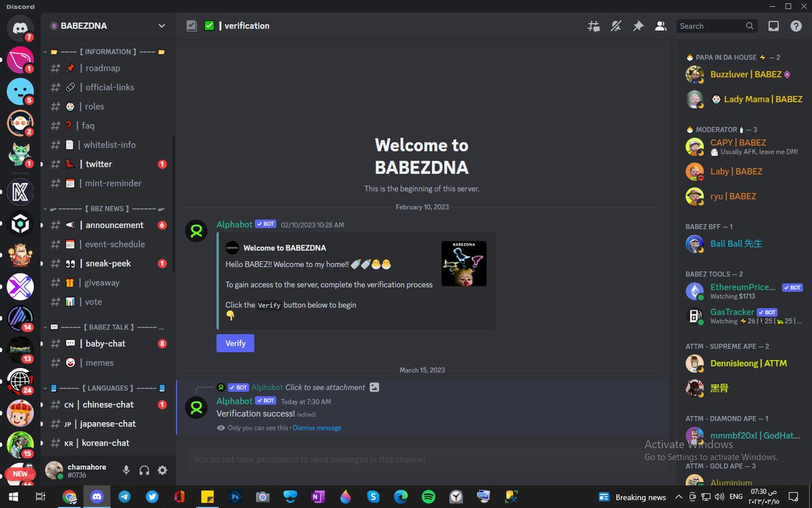The height and width of the screenshot is (508, 812).
Task: Click the Alphabot avatar on Verification success message
Action: point(196,407)
